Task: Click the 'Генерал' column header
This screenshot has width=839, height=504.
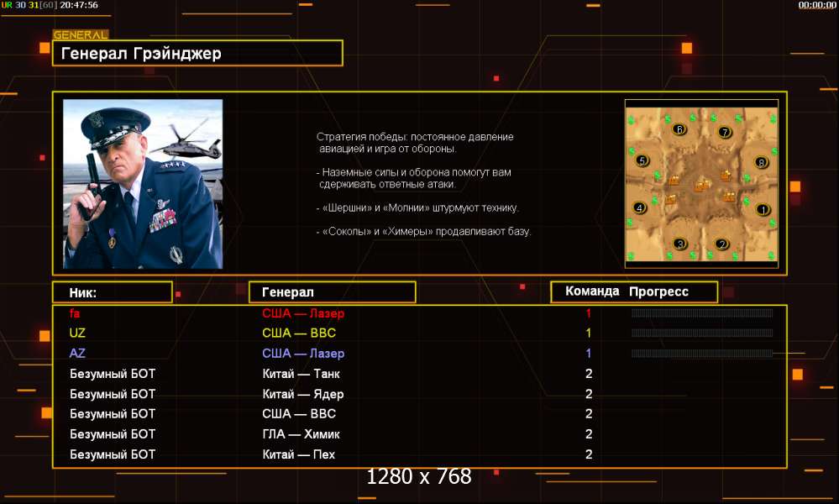Action: (333, 292)
